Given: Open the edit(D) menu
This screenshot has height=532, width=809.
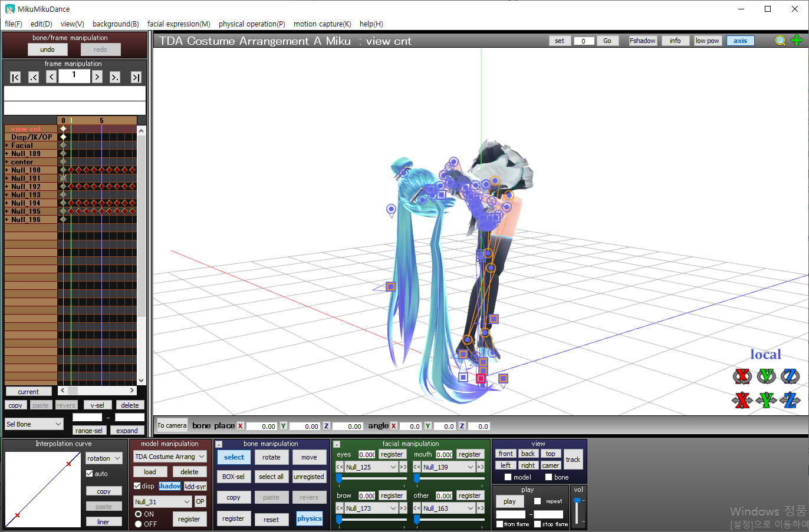Looking at the screenshot, I should click(41, 24).
